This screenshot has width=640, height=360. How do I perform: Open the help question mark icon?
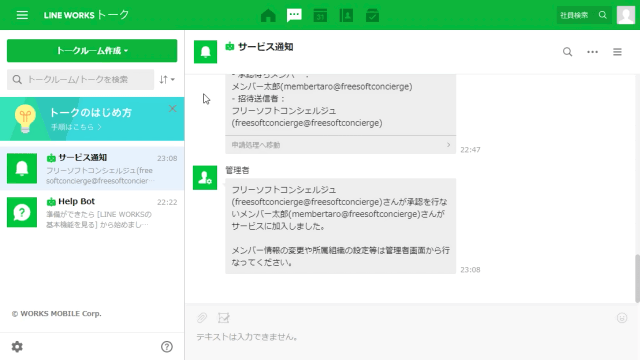(x=167, y=347)
